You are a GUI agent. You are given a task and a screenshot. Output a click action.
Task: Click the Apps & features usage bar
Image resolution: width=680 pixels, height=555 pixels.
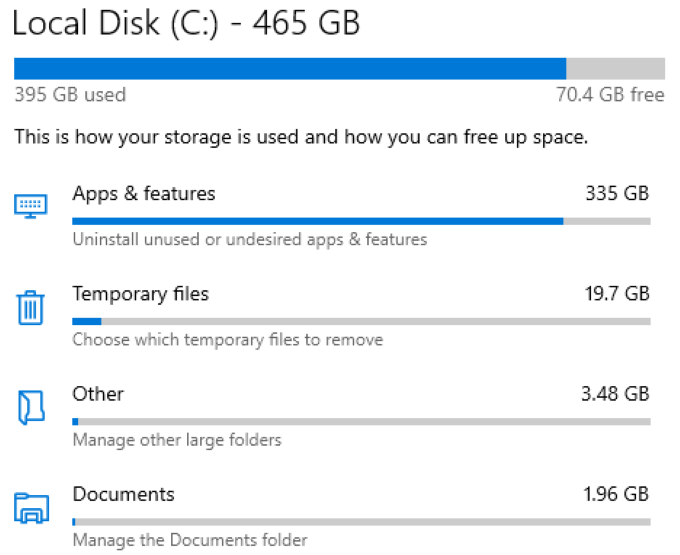(360, 221)
